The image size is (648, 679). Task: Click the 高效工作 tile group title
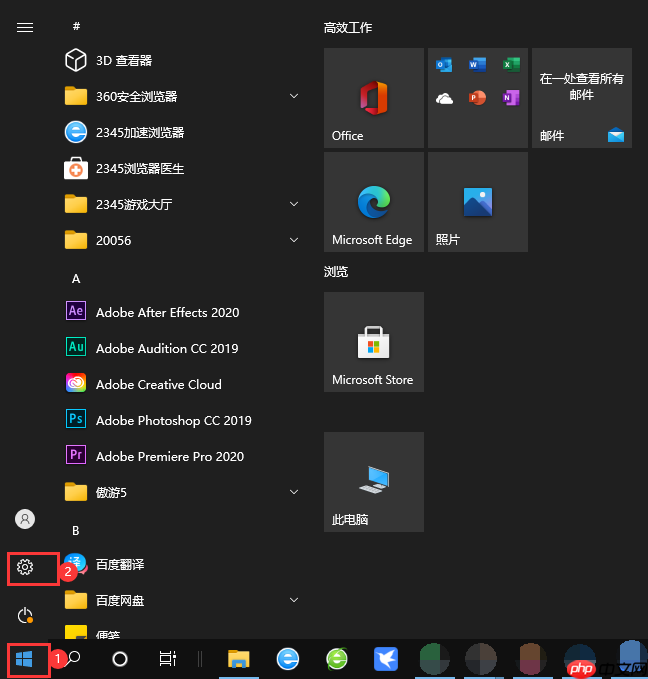(x=348, y=28)
